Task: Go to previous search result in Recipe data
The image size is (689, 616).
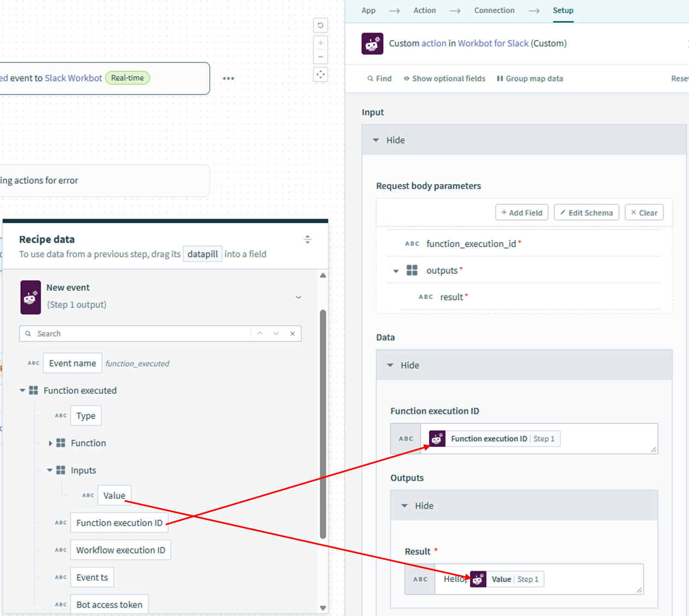Action: click(x=260, y=333)
